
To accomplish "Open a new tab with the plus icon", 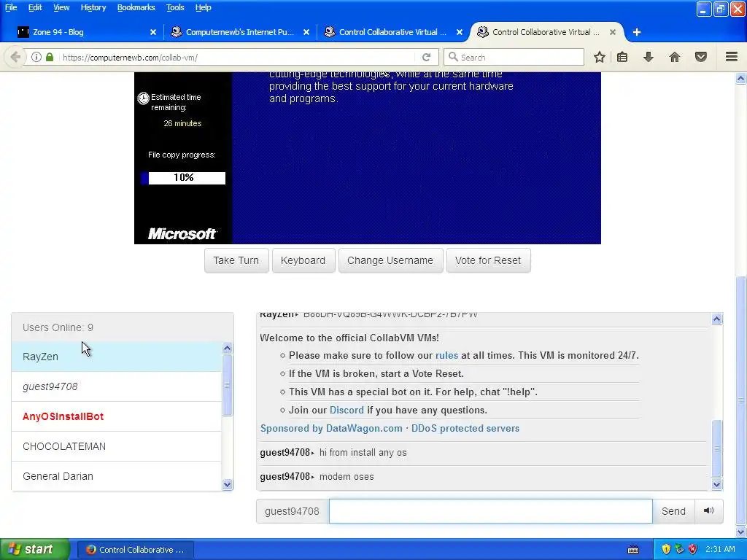I will click(636, 32).
